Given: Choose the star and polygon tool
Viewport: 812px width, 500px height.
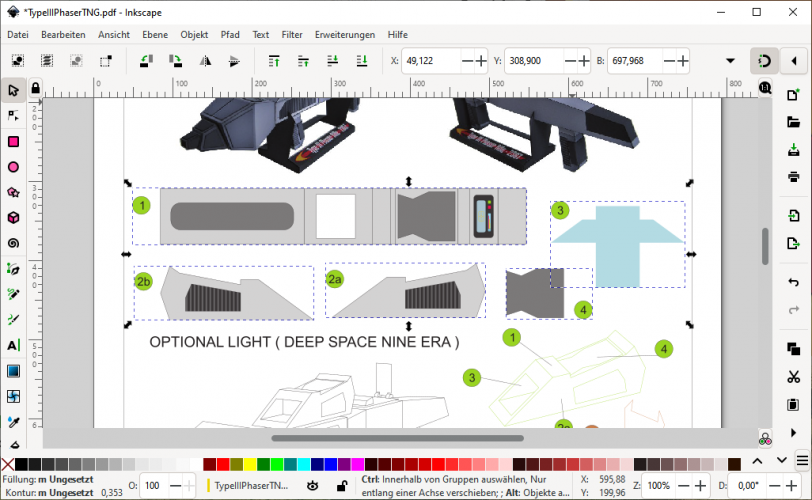Looking at the screenshot, I should [x=13, y=193].
